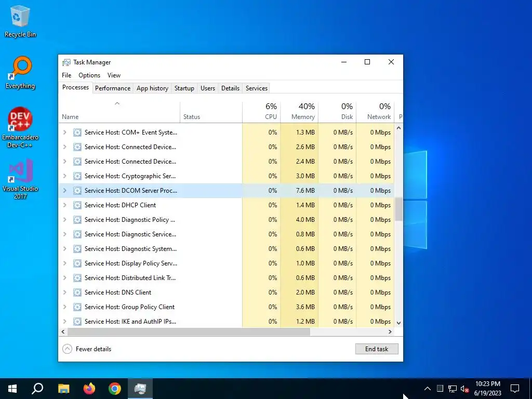Expand Service Host: Display Policy Service
Screen dimensions: 532x399
point(64,263)
